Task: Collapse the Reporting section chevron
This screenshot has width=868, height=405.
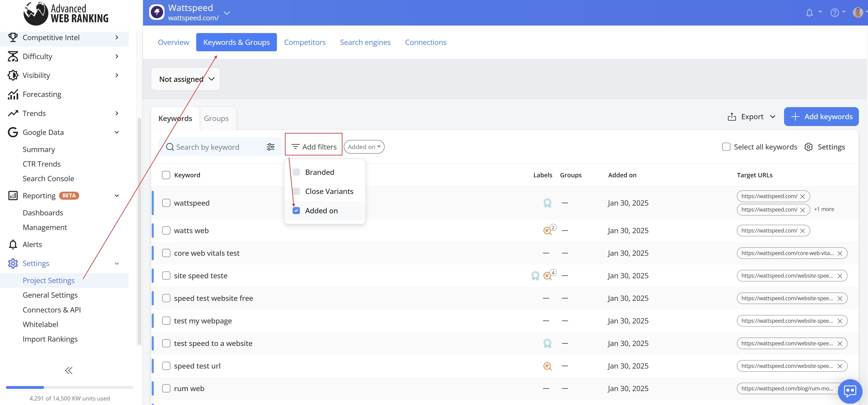Action: click(117, 196)
